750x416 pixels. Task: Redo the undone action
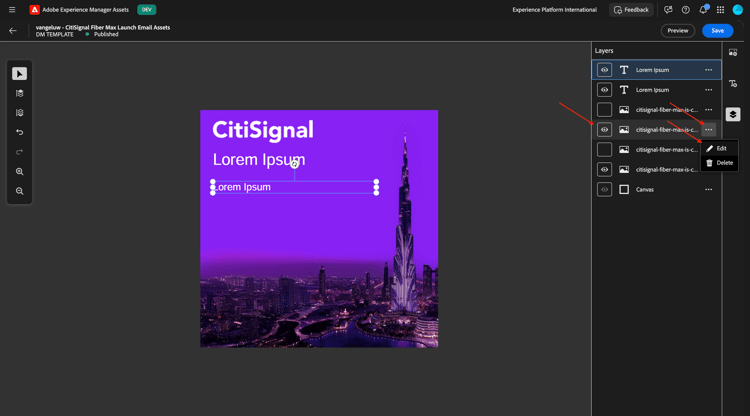point(20,152)
